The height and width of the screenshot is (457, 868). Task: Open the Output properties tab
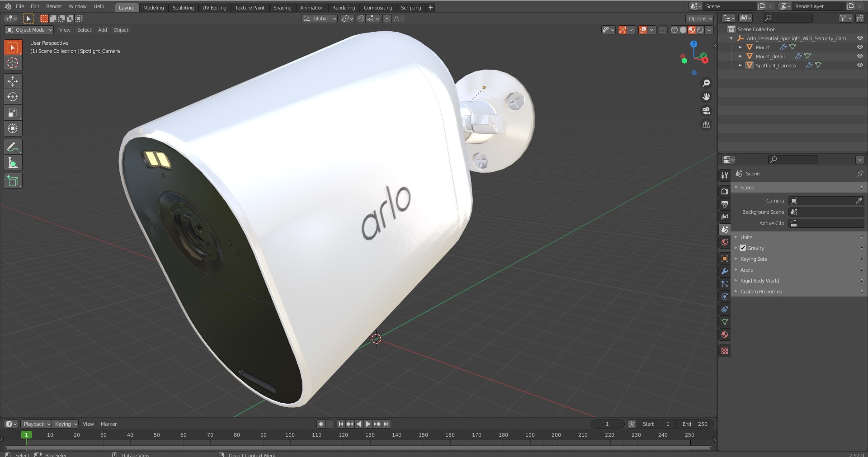tap(725, 204)
